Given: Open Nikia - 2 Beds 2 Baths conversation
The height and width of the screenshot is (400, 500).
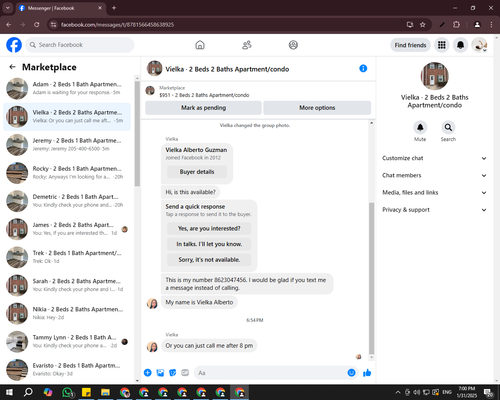Looking at the screenshot, I should tap(67, 313).
